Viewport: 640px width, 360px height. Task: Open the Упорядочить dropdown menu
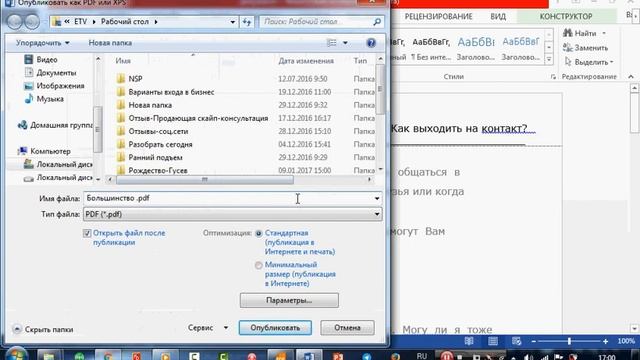tap(42, 43)
